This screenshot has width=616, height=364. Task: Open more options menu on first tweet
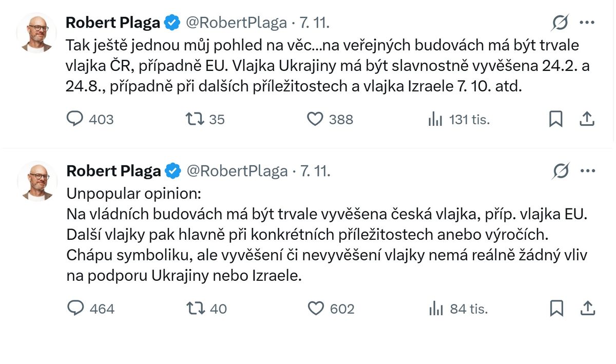(x=587, y=23)
